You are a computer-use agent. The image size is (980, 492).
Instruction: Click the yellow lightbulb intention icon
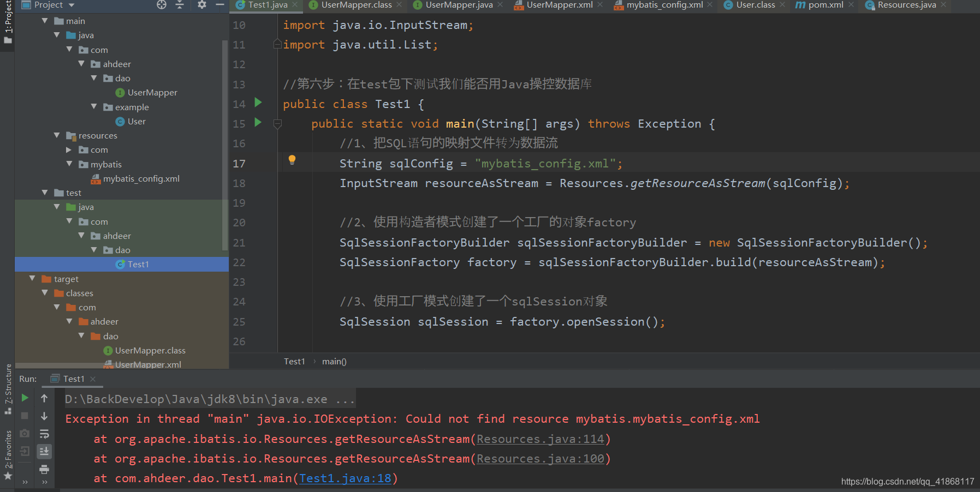(292, 160)
